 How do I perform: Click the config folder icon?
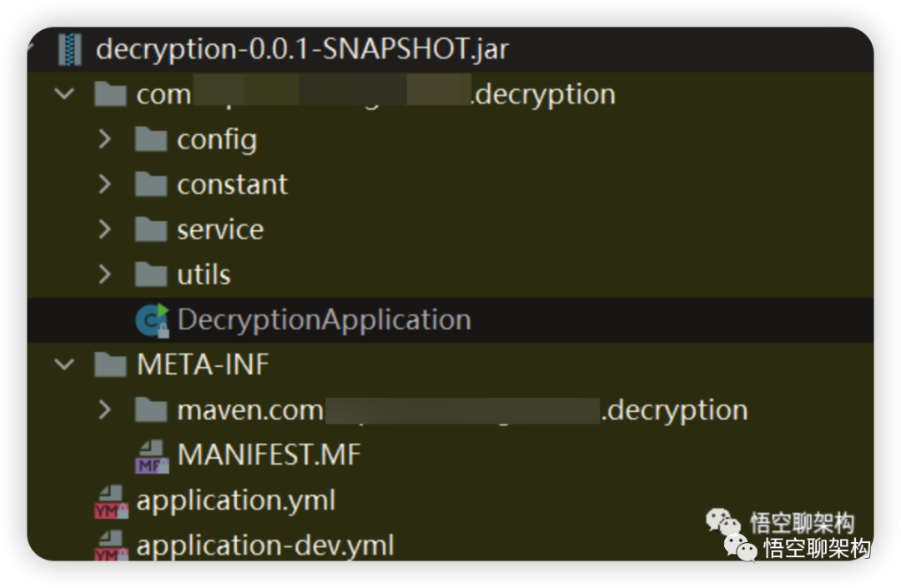click(151, 139)
